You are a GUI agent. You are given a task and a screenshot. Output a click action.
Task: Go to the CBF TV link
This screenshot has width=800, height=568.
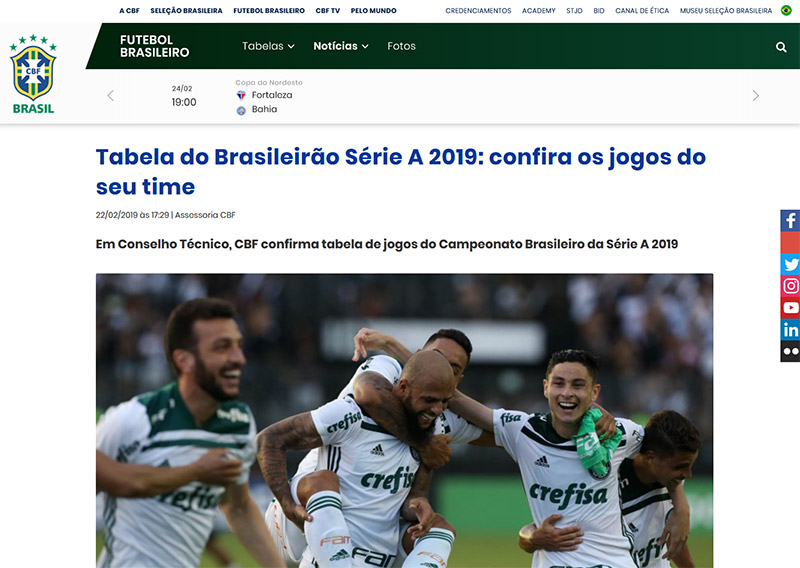coord(328,10)
